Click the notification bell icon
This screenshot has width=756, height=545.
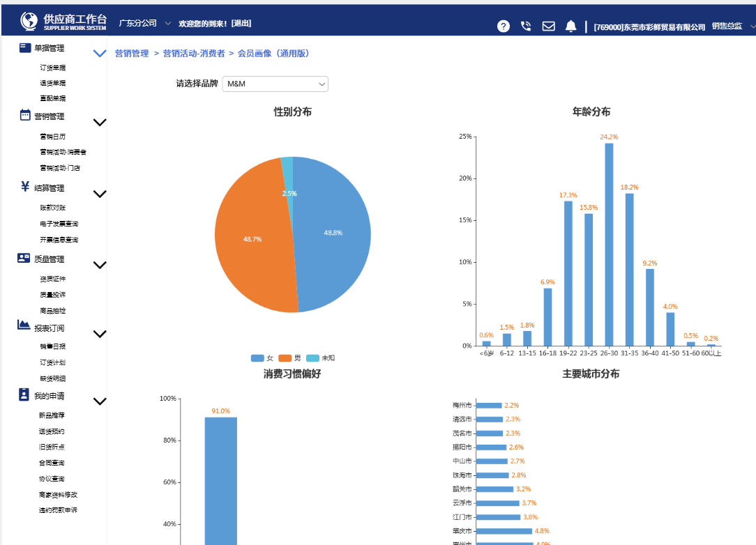pos(570,26)
